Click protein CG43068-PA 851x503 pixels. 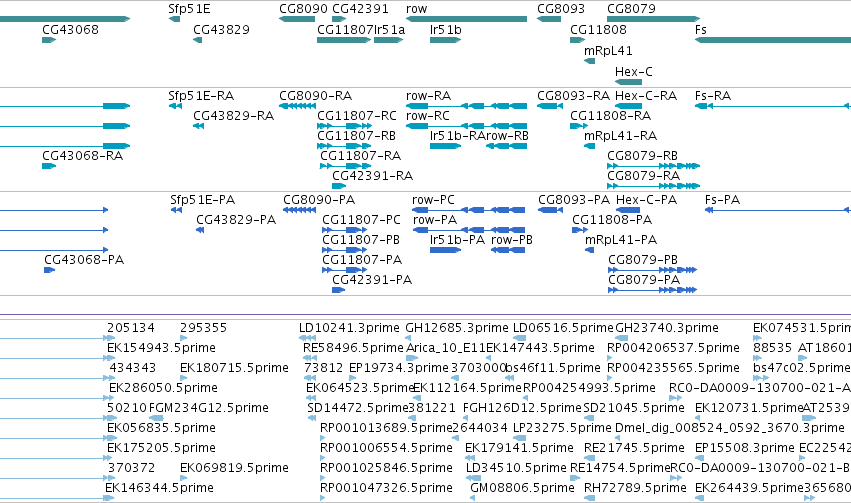84,260
